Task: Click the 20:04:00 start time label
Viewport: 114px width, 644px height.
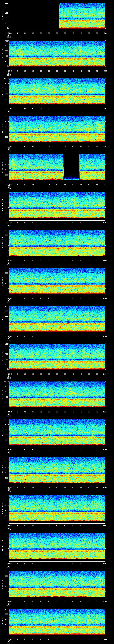Action: click(x=9, y=33)
